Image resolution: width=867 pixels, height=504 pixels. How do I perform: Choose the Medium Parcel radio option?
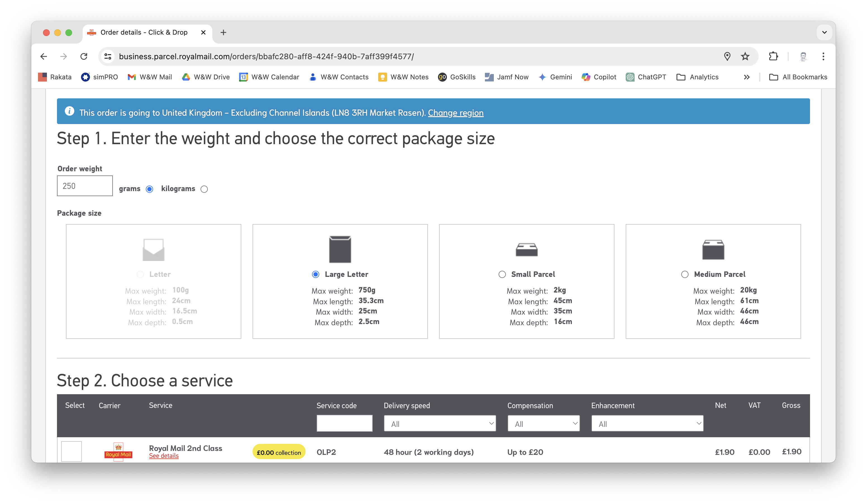point(685,274)
